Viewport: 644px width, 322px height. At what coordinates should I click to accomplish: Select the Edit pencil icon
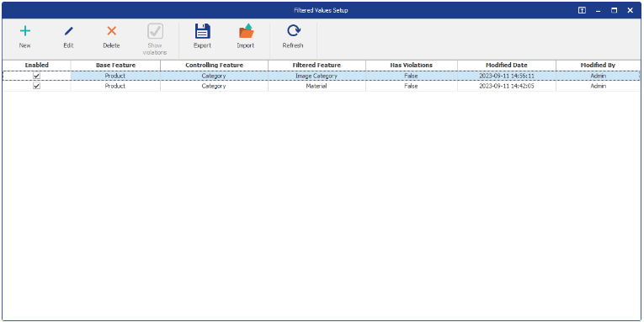[x=68, y=31]
